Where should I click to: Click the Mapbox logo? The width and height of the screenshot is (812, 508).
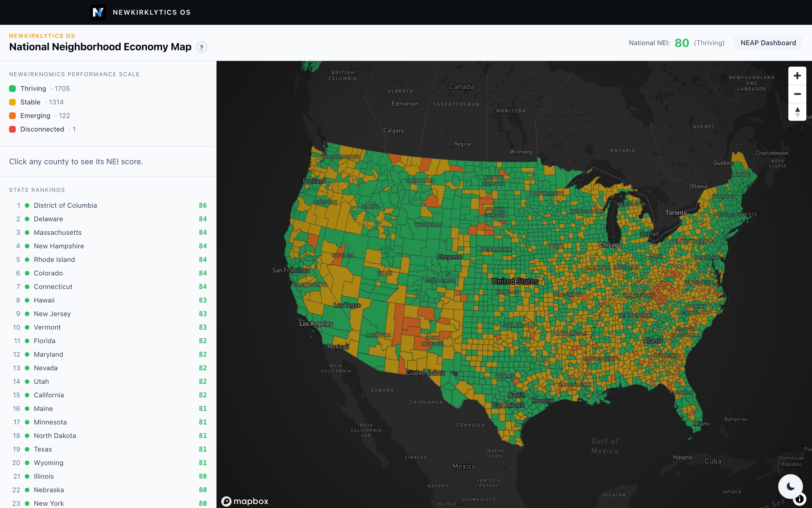(245, 501)
